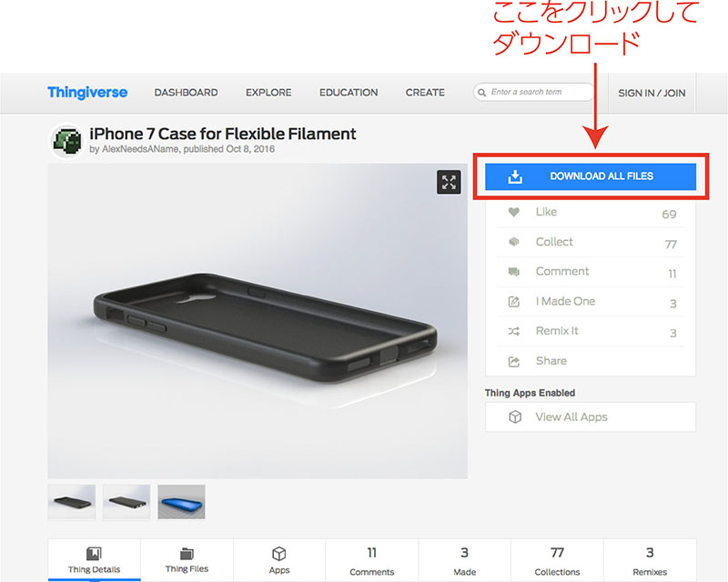Viewport: 728px width, 582px height.
Task: Share this thing
Action: [590, 361]
